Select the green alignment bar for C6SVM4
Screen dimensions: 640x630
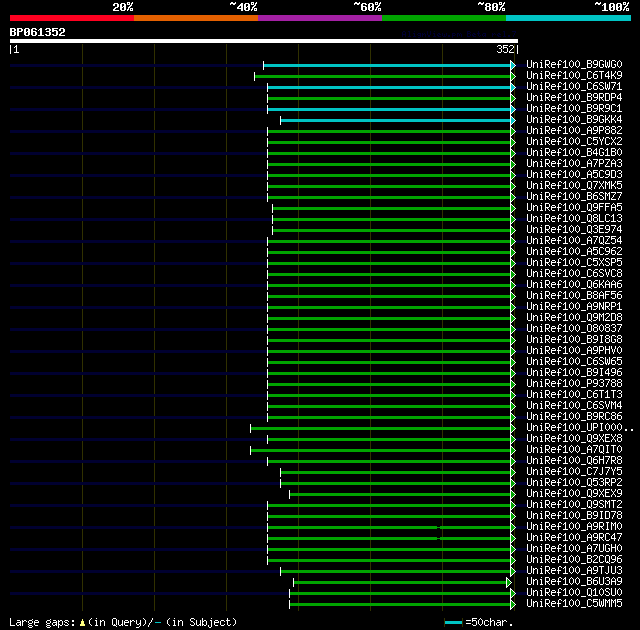click(389, 406)
